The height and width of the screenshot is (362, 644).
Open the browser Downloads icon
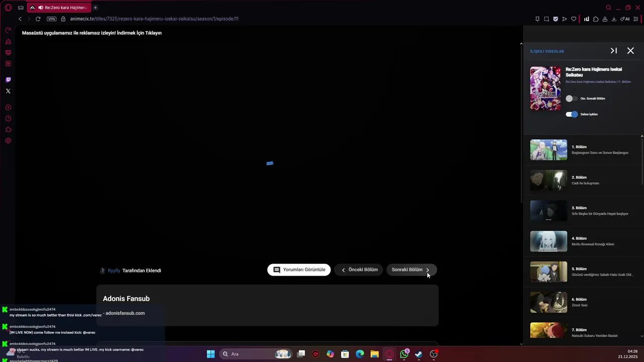pyautogui.click(x=614, y=19)
